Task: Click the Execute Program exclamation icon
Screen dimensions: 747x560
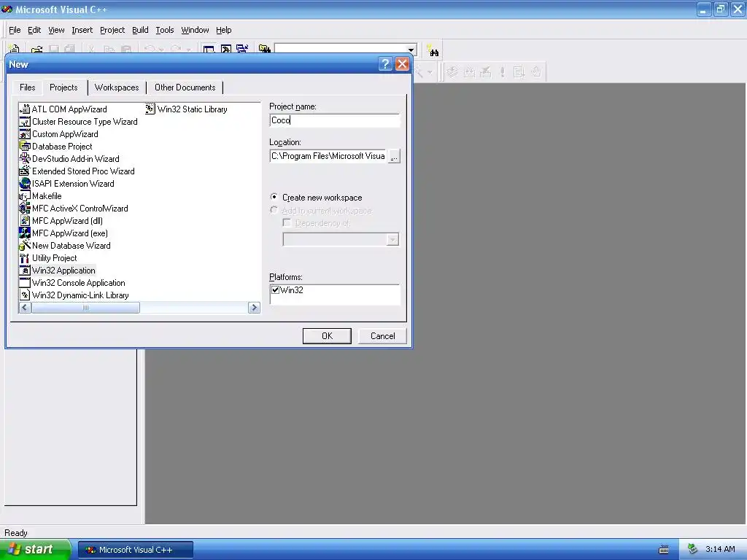Action: [x=502, y=72]
